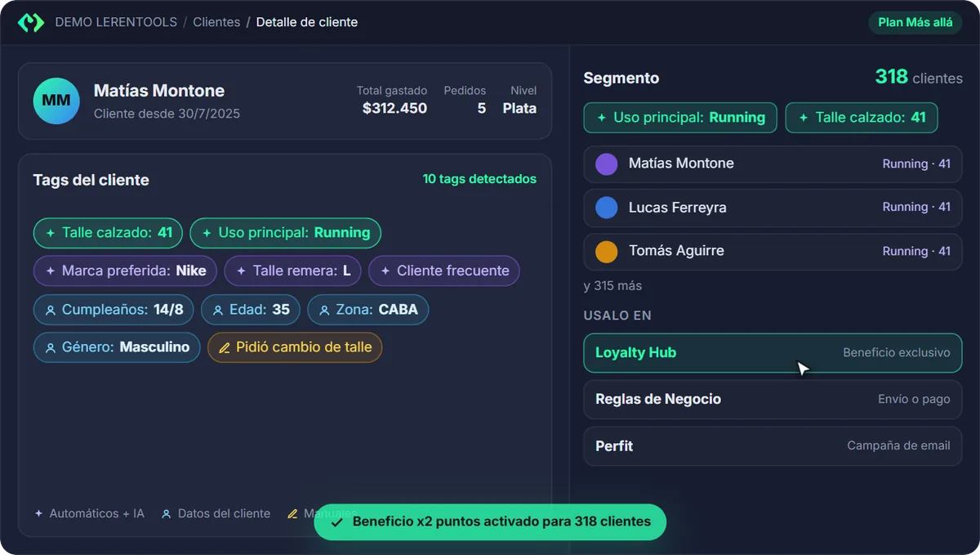Click the Total gastado $312.450 value
This screenshot has height=555, width=980.
click(x=394, y=108)
